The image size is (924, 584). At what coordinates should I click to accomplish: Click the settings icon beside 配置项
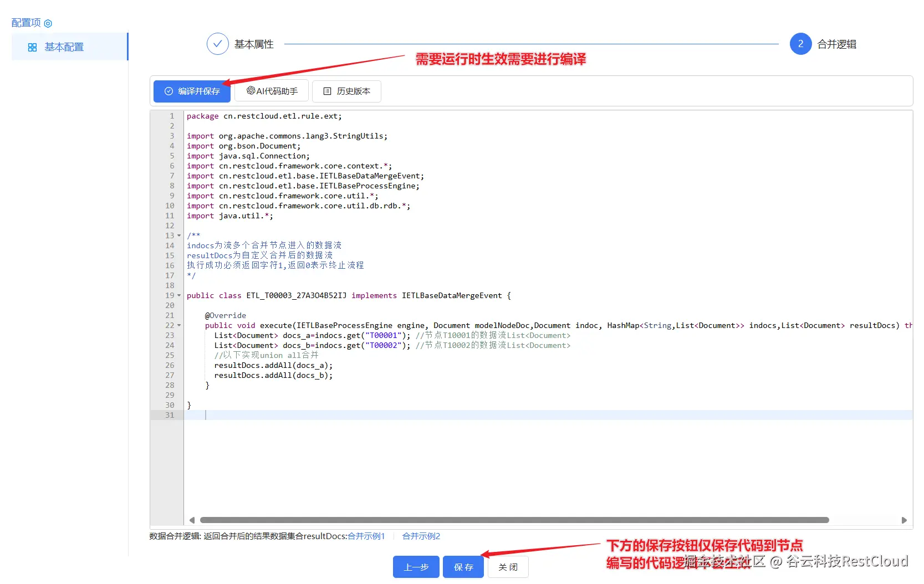pyautogui.click(x=48, y=23)
